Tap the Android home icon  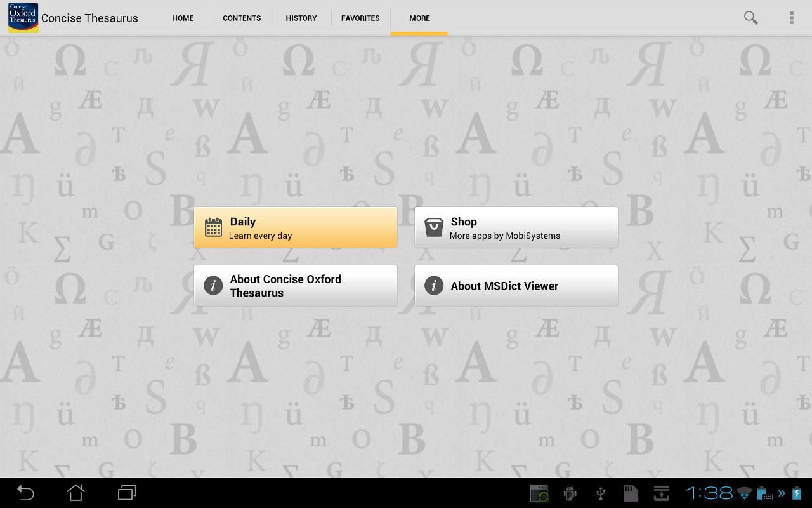tap(76, 493)
